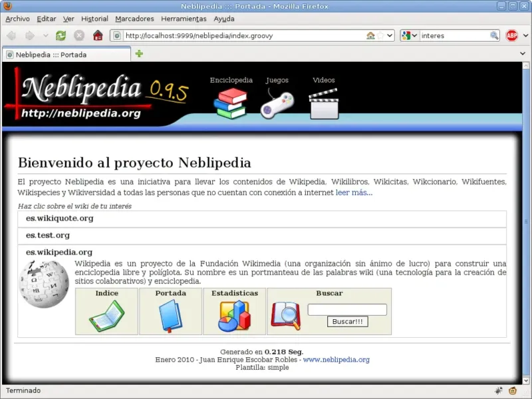Viewport: 532px width, 399px height.
Task: Click the house icon in the URL bar
Action: pyautogui.click(x=370, y=35)
